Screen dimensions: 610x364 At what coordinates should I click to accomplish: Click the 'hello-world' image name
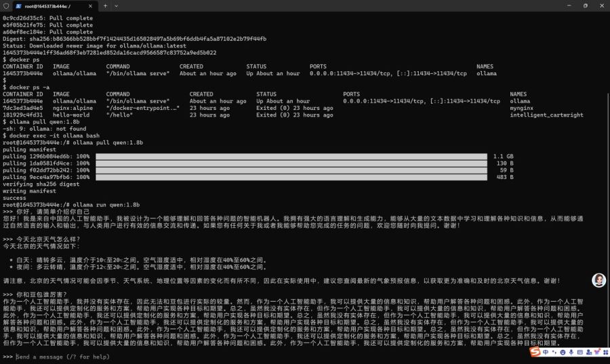[71, 115]
